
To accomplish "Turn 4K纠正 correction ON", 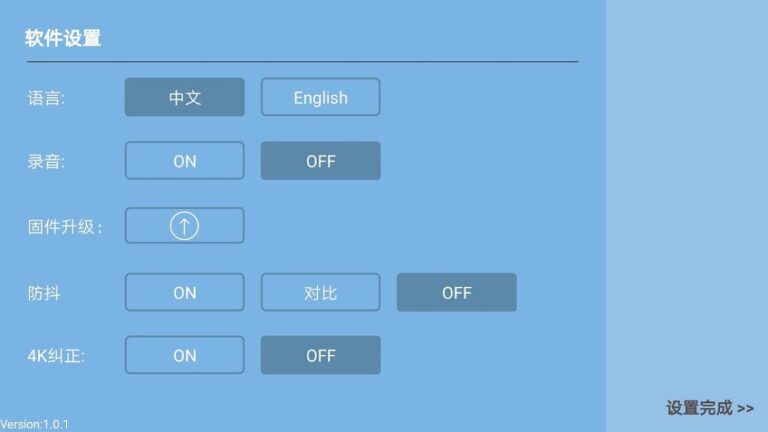I will 184,355.
